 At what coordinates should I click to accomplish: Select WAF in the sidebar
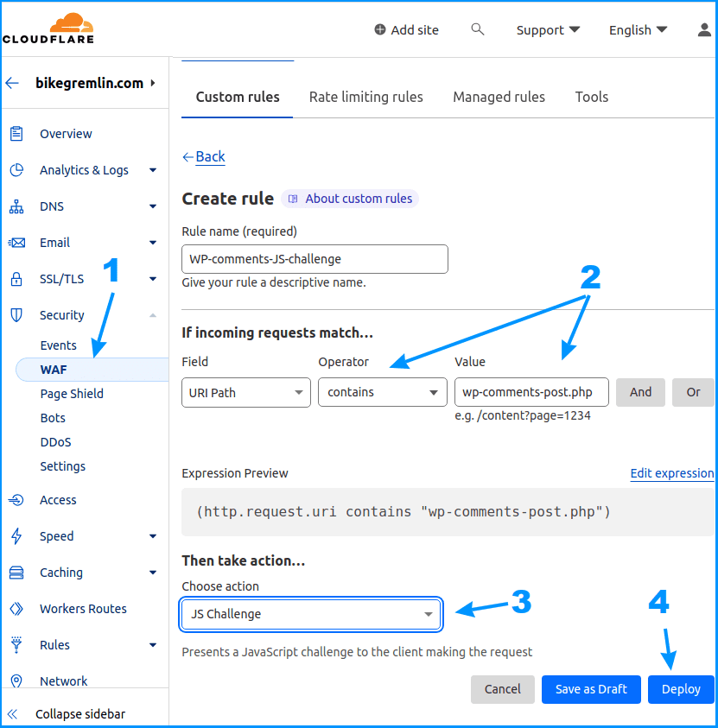click(x=92, y=370)
